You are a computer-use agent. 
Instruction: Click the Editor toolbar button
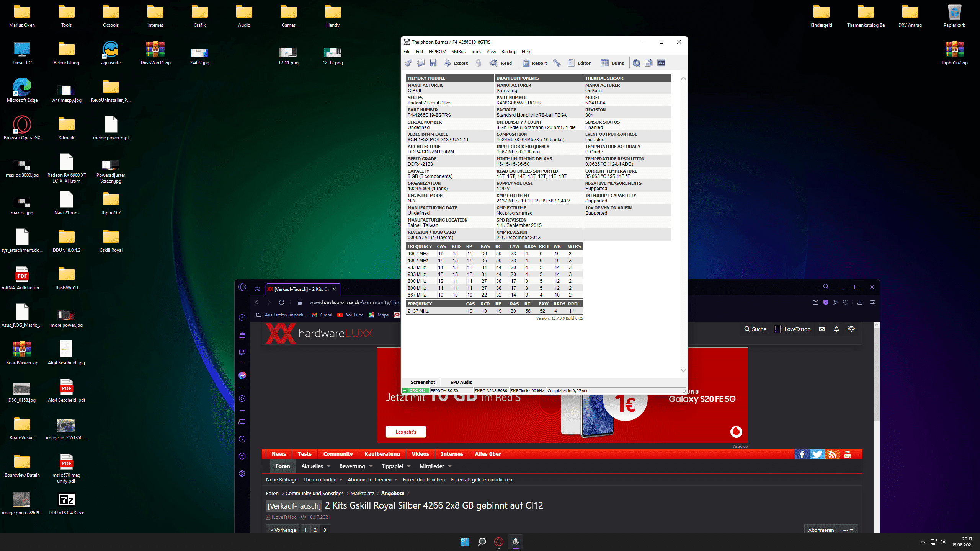(579, 63)
